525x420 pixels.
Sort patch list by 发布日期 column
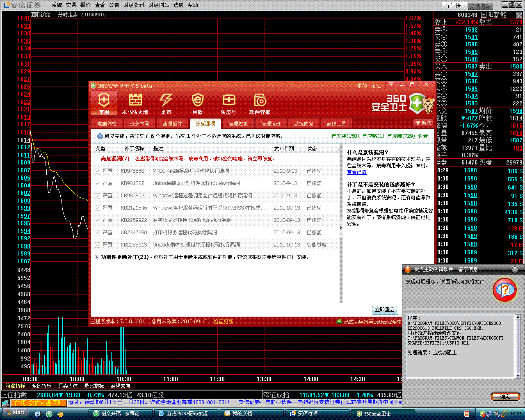(284, 148)
